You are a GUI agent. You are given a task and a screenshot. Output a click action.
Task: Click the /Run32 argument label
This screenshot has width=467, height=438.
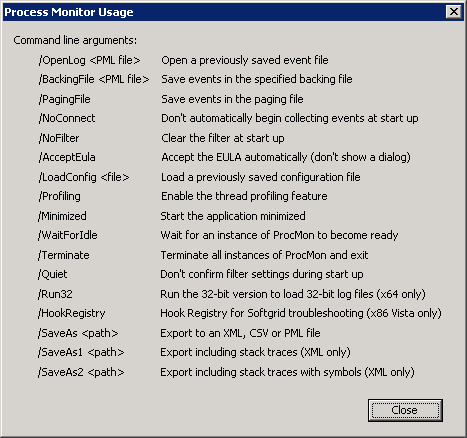click(x=55, y=294)
